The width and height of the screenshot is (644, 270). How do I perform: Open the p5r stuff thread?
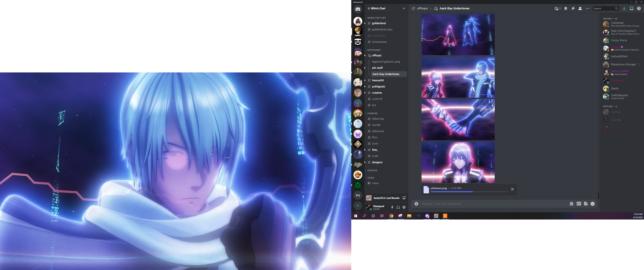377,68
